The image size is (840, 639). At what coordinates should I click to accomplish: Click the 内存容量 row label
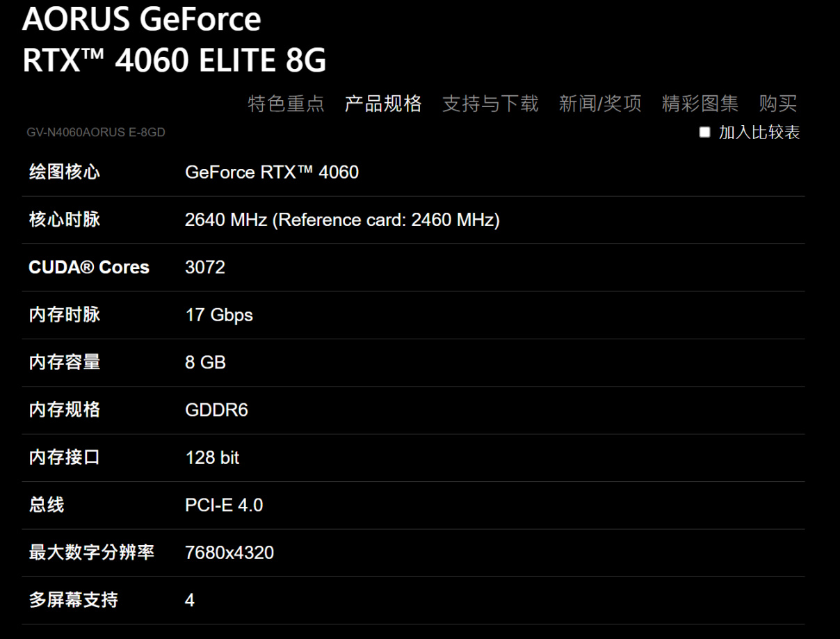[64, 362]
